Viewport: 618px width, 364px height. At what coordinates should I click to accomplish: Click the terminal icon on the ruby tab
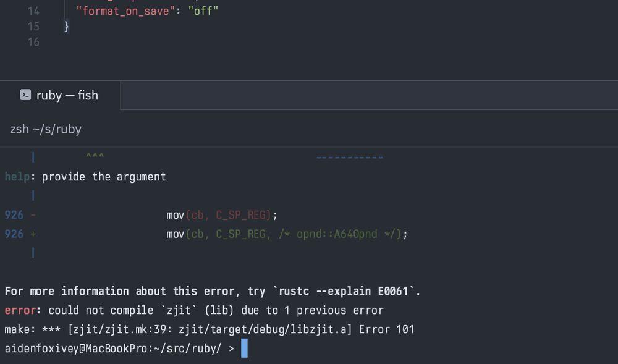pos(25,95)
